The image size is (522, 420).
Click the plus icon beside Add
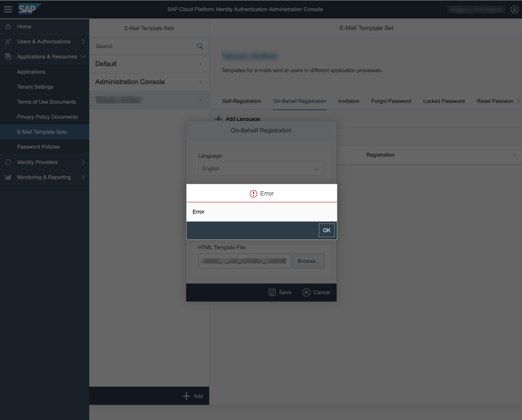[x=186, y=396]
